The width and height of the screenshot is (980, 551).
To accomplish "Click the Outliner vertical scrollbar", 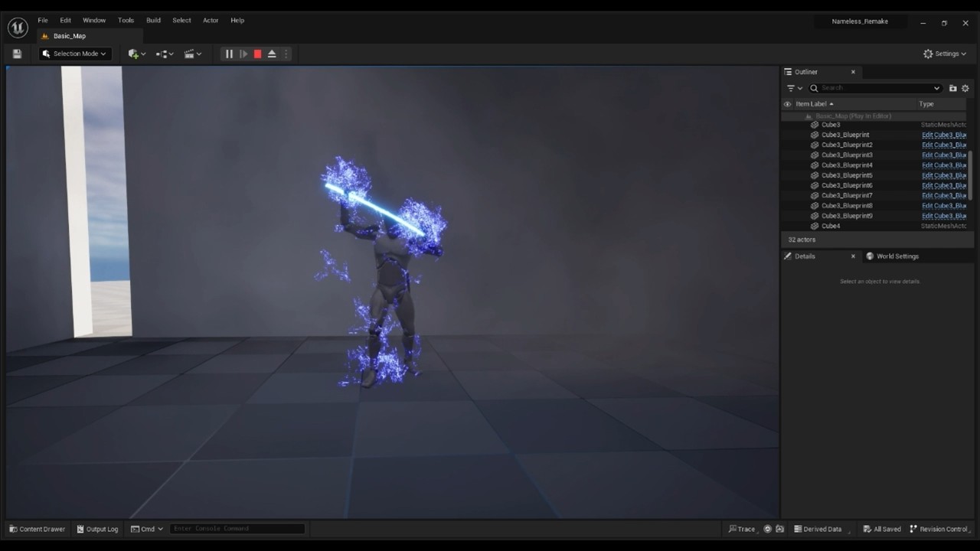I will pos(971,174).
